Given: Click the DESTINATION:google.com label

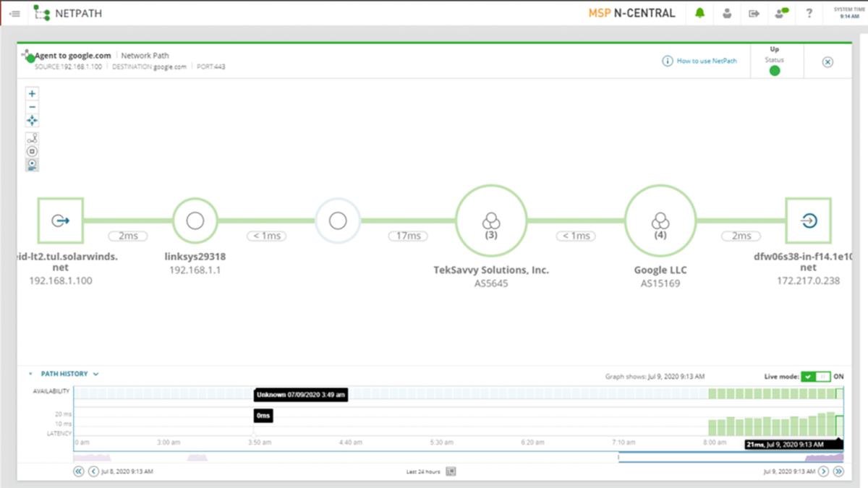Looking at the screenshot, I should pyautogui.click(x=149, y=67).
